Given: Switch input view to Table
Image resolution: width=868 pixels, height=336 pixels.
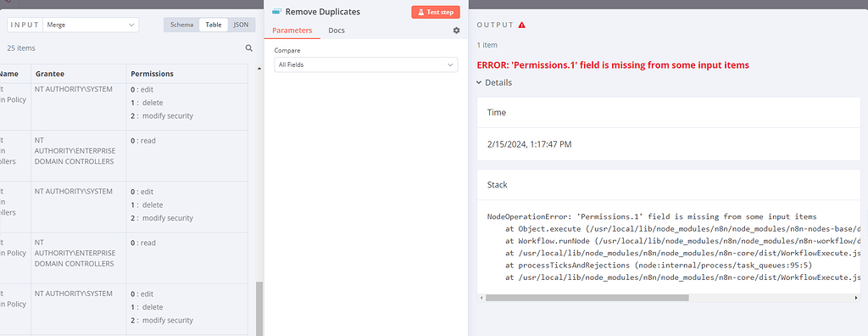Looking at the screenshot, I should click(x=214, y=25).
